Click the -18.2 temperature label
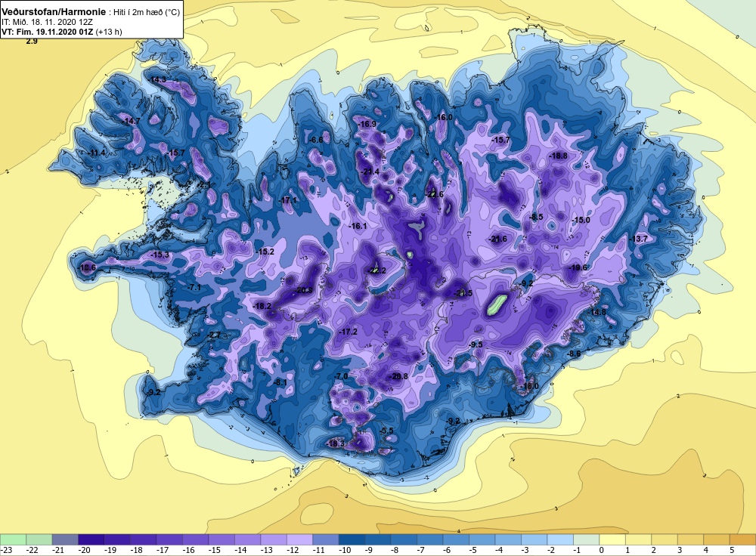The height and width of the screenshot is (556, 756). click(x=263, y=307)
